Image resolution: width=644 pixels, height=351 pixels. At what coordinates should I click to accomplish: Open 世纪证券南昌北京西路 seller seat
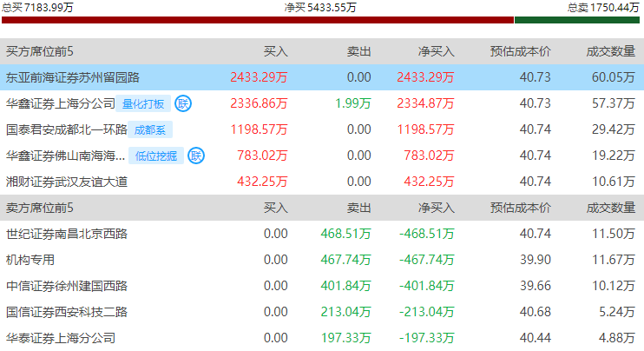(66, 234)
